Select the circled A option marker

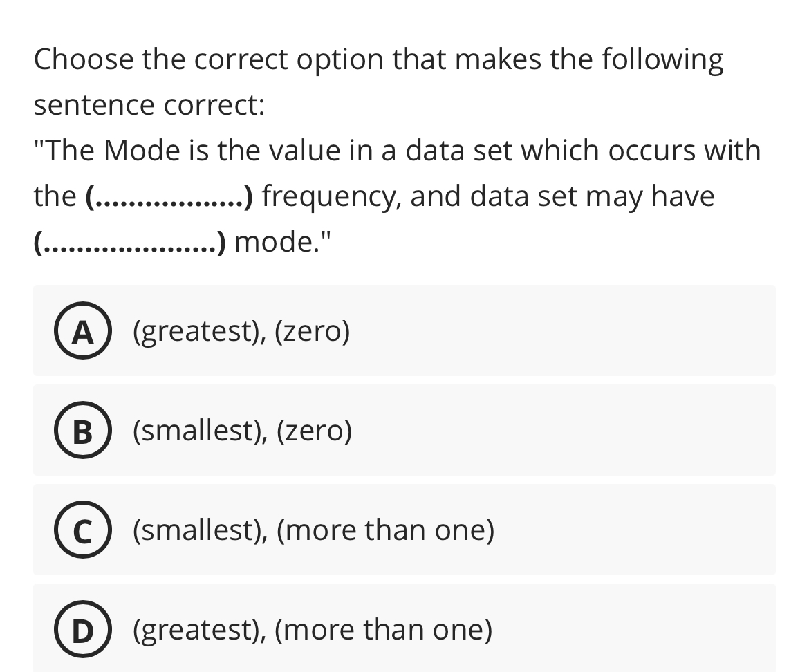click(82, 330)
